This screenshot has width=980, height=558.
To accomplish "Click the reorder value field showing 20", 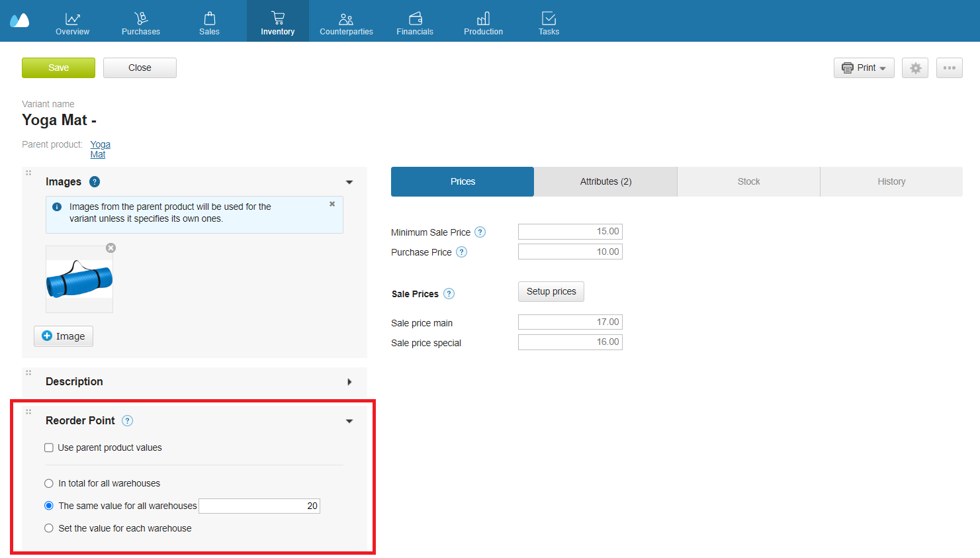I will coord(259,506).
